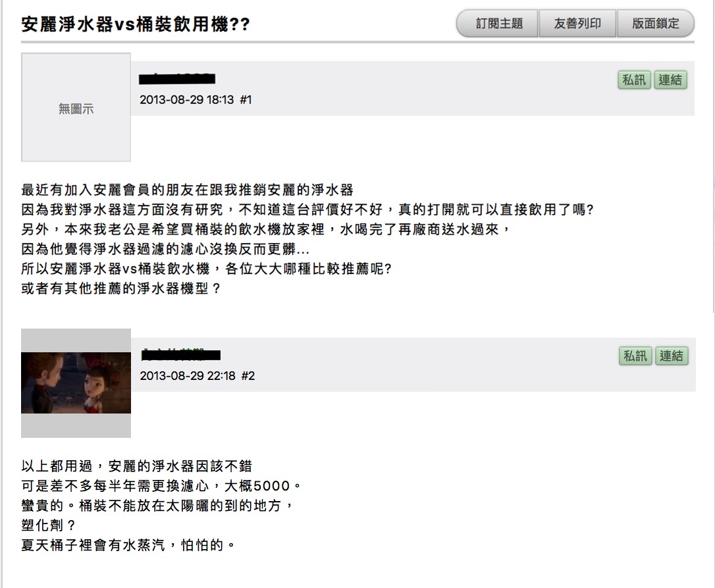Send 私訊 to first poster
The width and height of the screenshot is (715, 588).
634,80
